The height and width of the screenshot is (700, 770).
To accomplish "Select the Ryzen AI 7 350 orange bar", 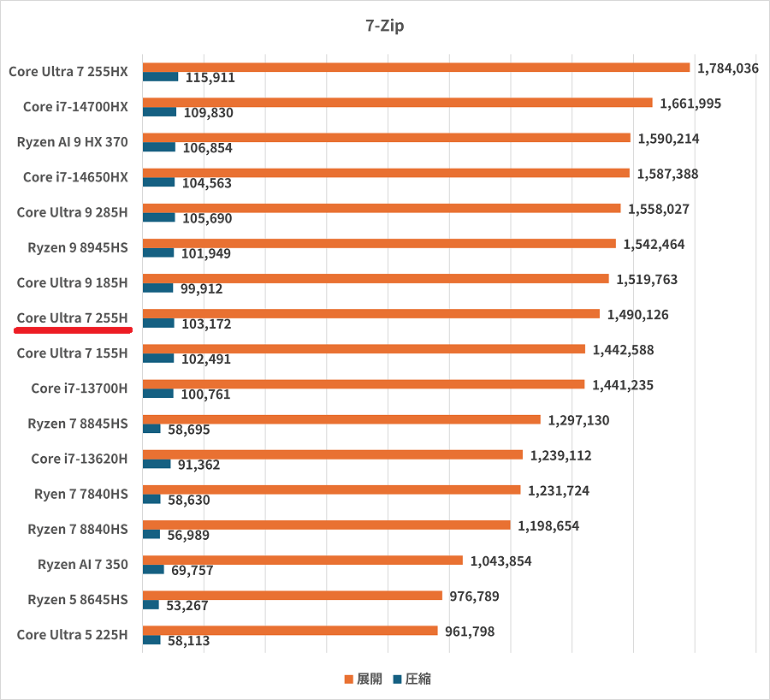I will pyautogui.click(x=303, y=561).
